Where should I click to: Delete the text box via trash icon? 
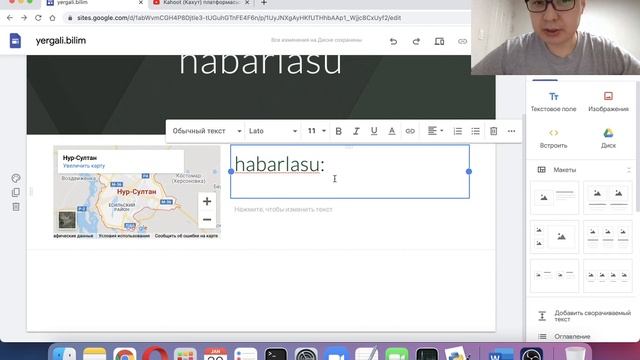(x=493, y=131)
